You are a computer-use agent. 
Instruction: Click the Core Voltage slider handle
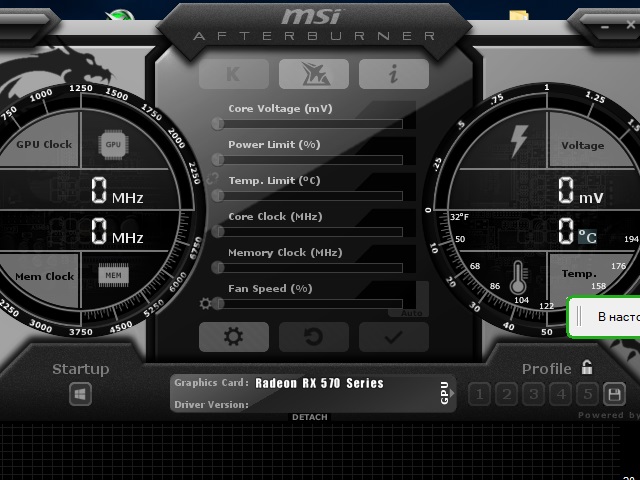coord(218,123)
